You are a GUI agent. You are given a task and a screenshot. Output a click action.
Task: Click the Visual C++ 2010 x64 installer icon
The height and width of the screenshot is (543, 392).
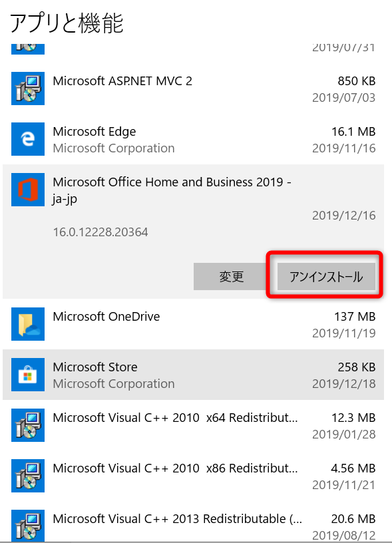pos(28,425)
